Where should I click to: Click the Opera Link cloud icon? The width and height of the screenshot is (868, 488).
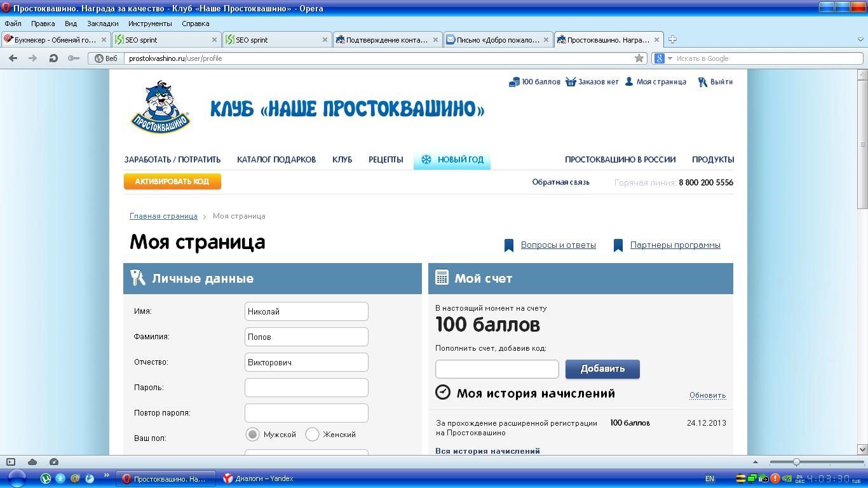[x=32, y=462]
